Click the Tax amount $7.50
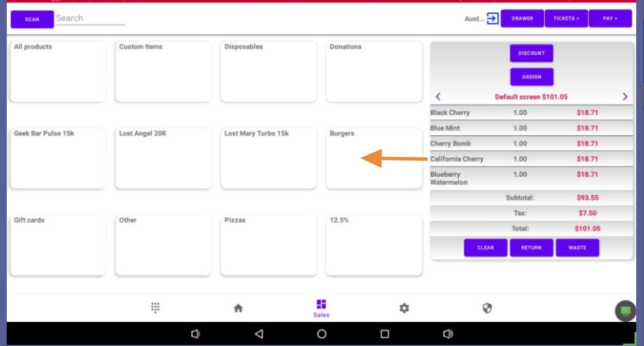The height and width of the screenshot is (346, 644). pyautogui.click(x=587, y=213)
